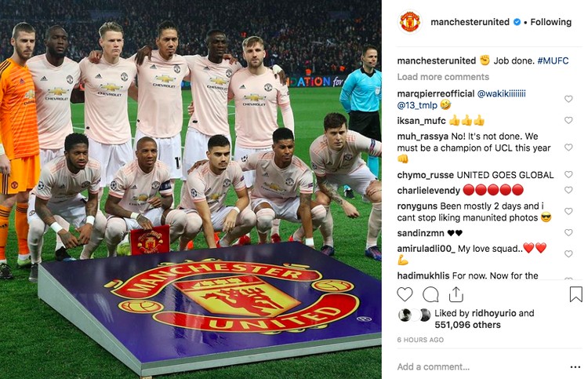
Task: Visit chymo_russe's profile
Action: pos(425,175)
